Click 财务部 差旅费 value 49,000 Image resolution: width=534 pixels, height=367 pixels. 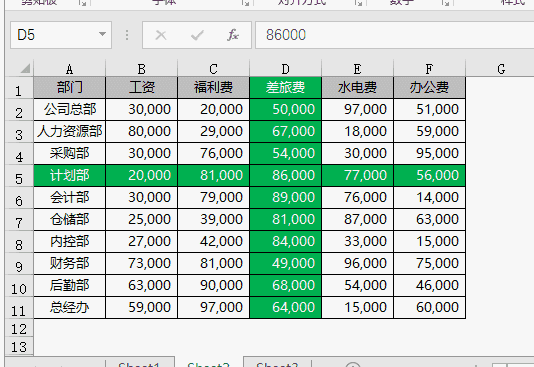[285, 264]
